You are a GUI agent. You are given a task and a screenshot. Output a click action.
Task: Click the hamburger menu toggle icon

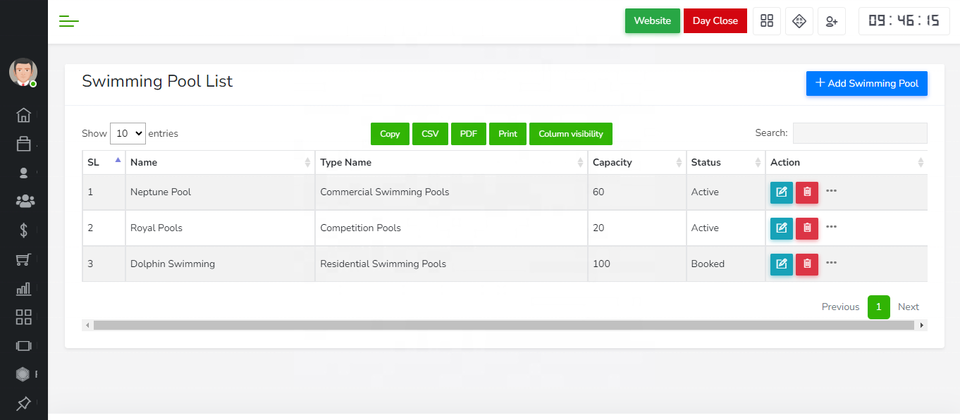pos(69,21)
